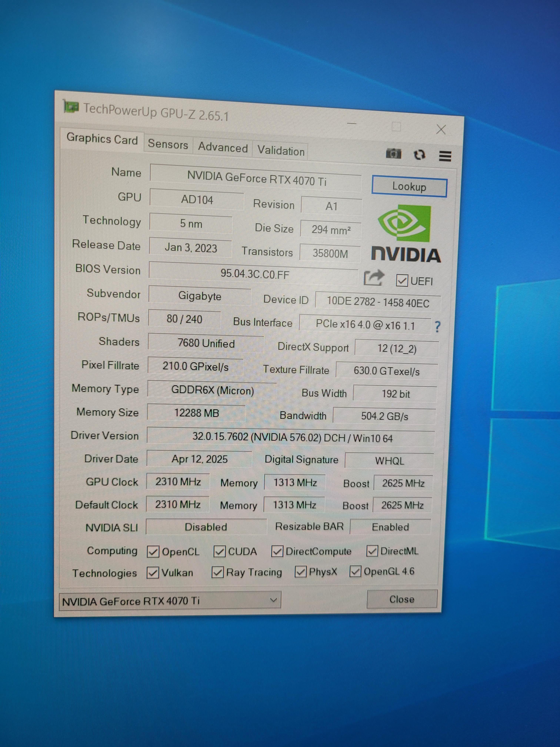Click the refresh icon in GPU-Z
Image resolution: width=560 pixels, height=747 pixels.
pos(419,155)
